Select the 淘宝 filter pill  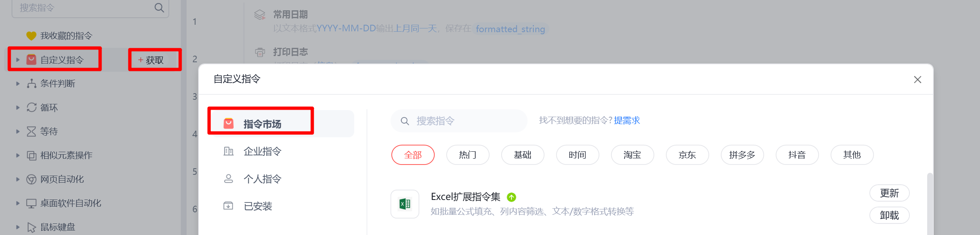coord(632,155)
